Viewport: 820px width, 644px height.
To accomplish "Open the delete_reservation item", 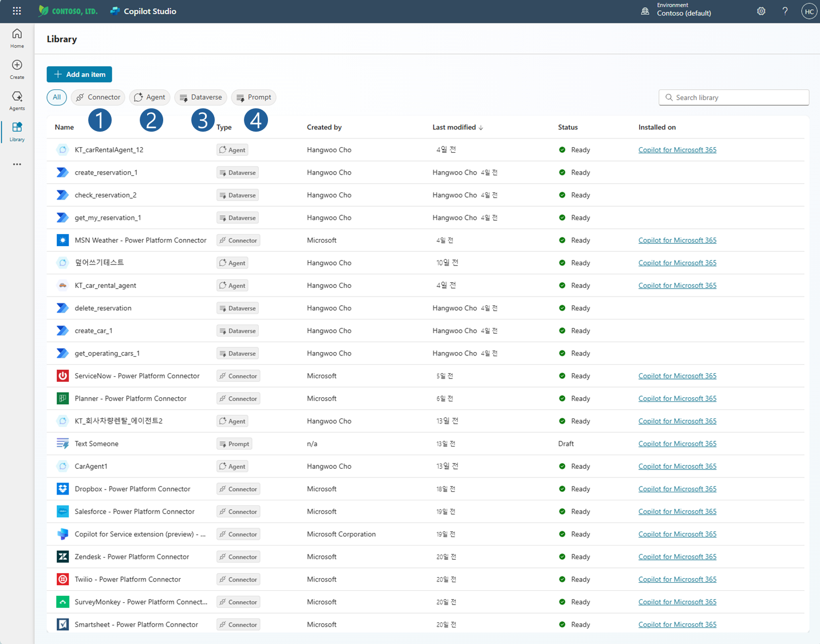I will point(103,308).
